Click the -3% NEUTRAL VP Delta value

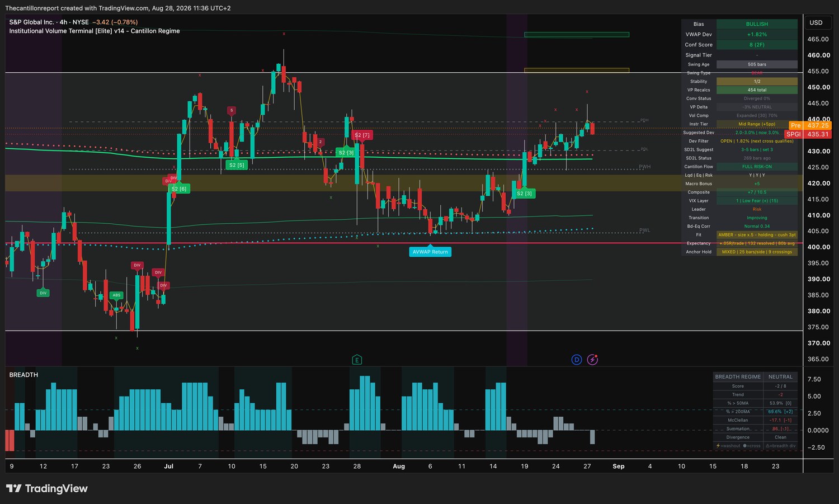[x=757, y=107]
